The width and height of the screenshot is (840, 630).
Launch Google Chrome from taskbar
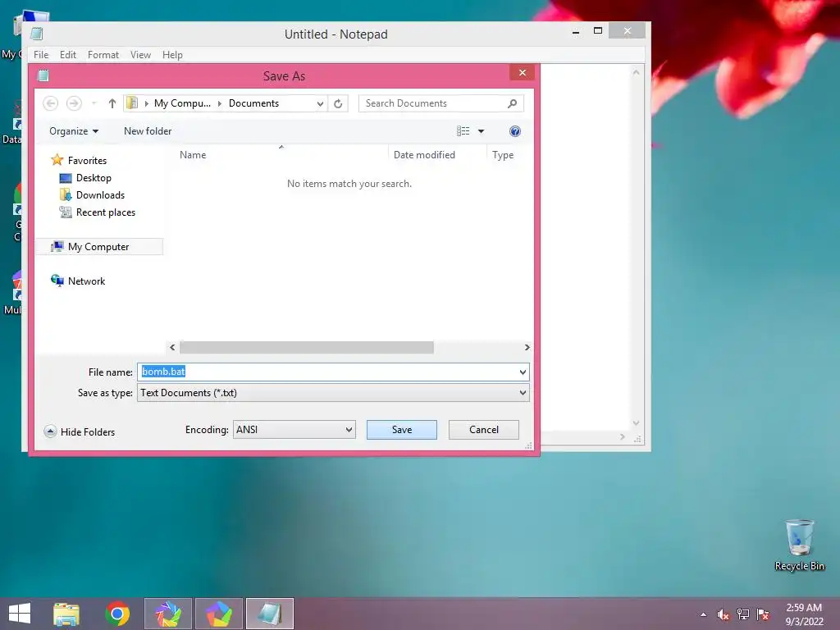click(117, 614)
